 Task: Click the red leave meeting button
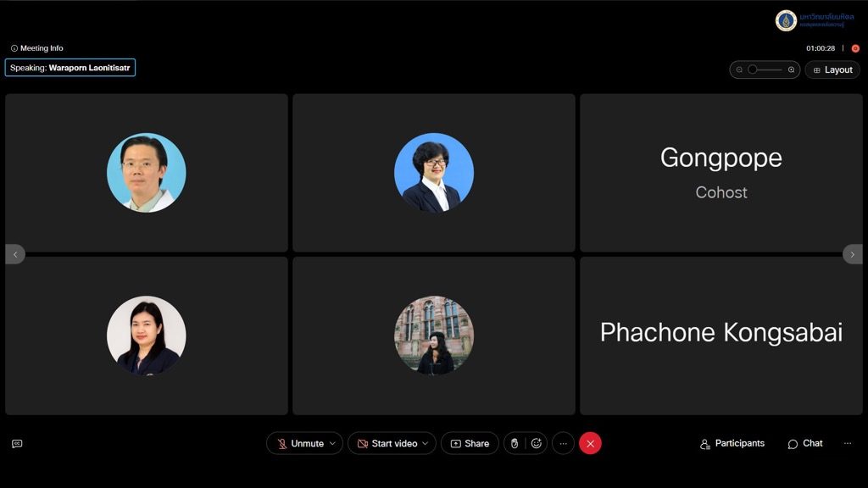pyautogui.click(x=590, y=444)
